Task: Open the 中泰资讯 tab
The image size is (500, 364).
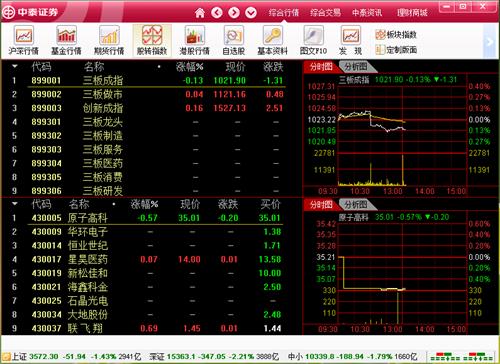Action: coord(367,13)
